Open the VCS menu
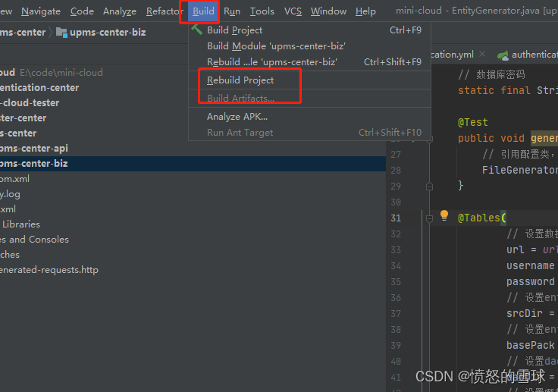The width and height of the screenshot is (558, 392). click(x=293, y=11)
